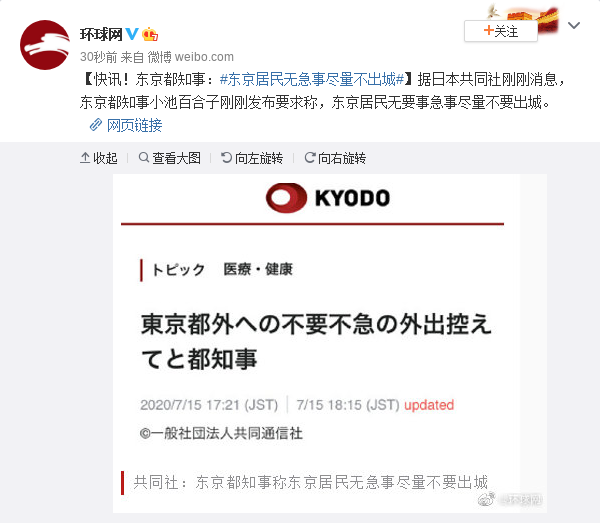This screenshot has width=600, height=523.
Task: Choose 向左旋转 in image toolbar
Action: point(259,158)
